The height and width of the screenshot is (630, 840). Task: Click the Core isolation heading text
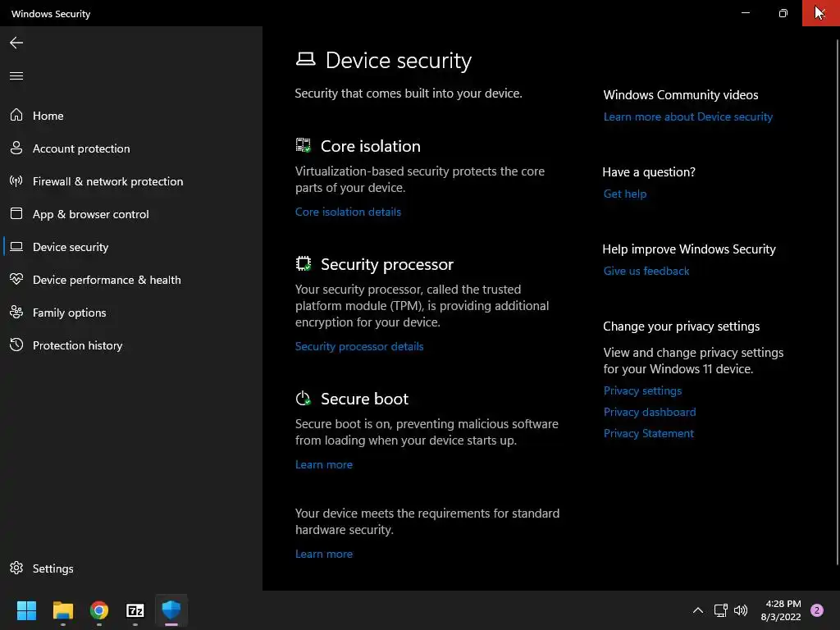(x=370, y=146)
